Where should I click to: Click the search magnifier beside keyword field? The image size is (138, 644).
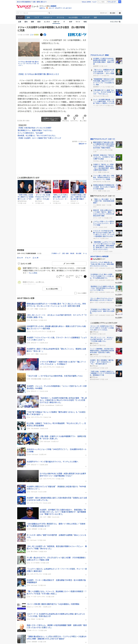coord(49,13)
